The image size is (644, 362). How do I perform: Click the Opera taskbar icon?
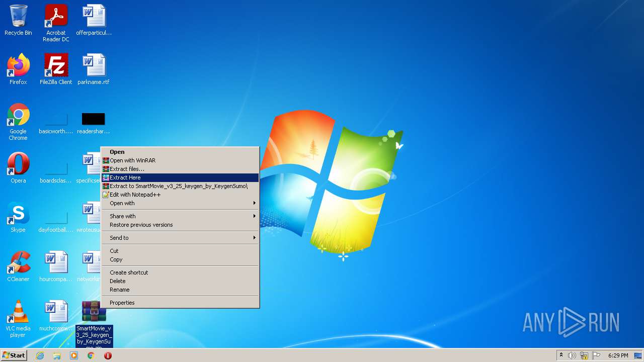point(108,355)
